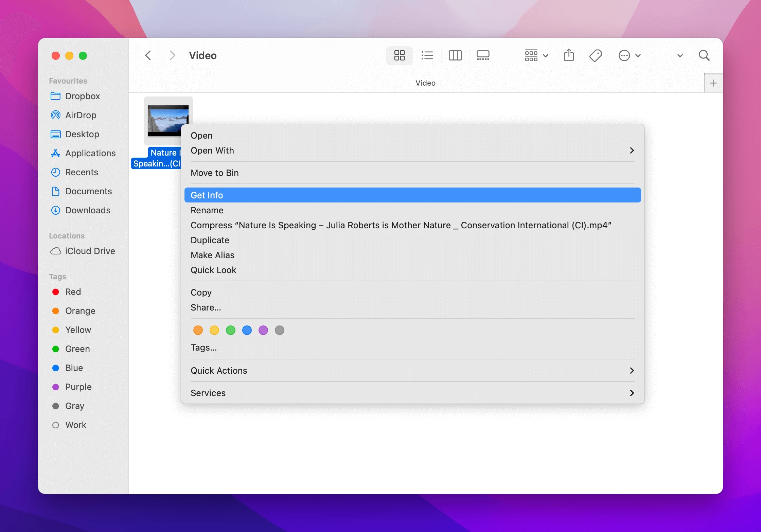The width and height of the screenshot is (761, 532).
Task: Enable icon view mode
Action: tap(399, 55)
